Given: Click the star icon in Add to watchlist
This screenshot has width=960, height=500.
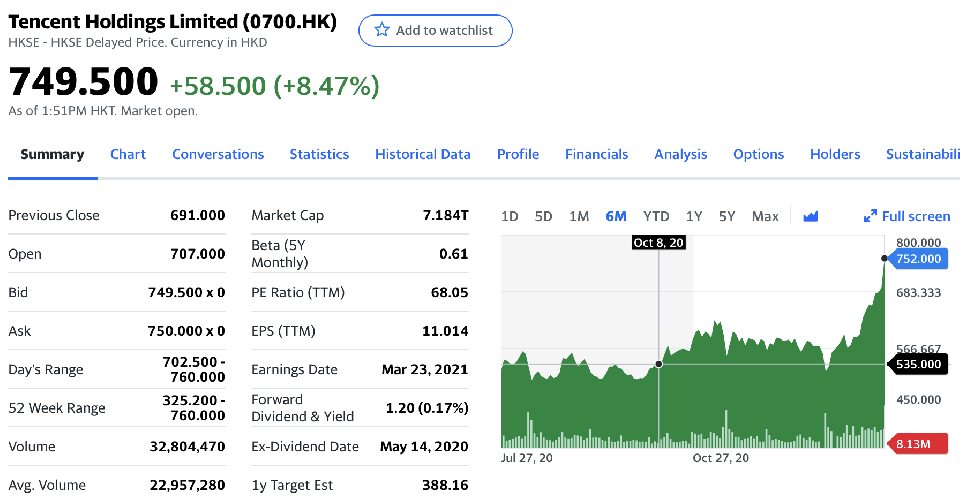Looking at the screenshot, I should tap(381, 30).
